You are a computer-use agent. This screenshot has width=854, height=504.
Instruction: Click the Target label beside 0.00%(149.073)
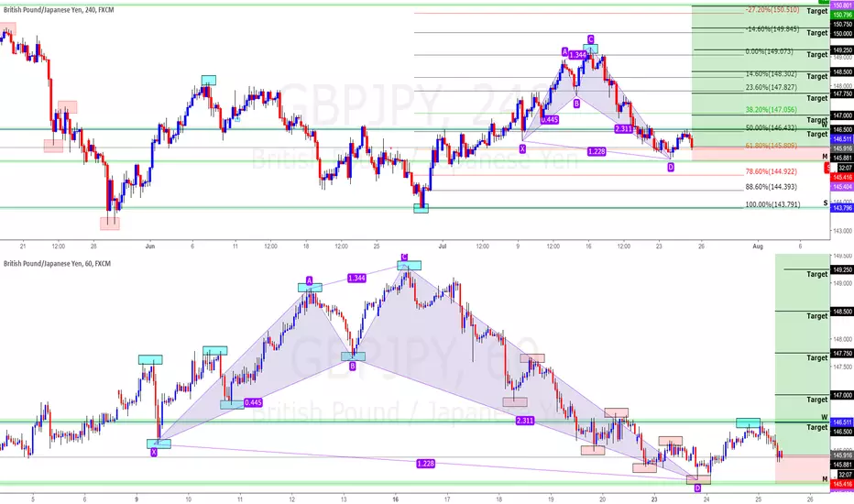click(817, 55)
